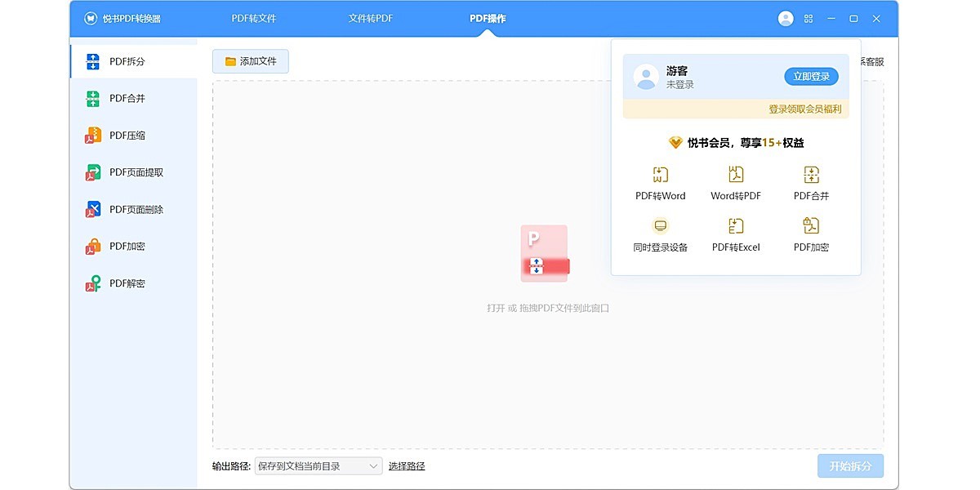Click the 立即登录 login button
The image size is (980, 490).
click(810, 76)
